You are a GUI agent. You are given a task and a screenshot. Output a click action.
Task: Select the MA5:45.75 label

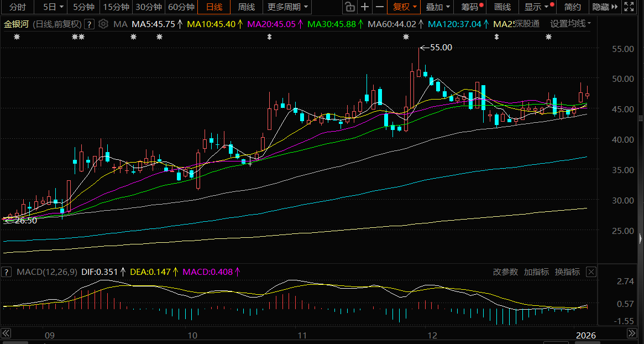[x=154, y=24]
